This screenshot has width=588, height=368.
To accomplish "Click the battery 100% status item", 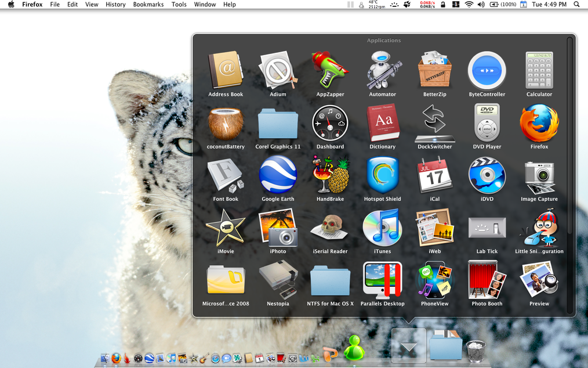I will point(503,5).
